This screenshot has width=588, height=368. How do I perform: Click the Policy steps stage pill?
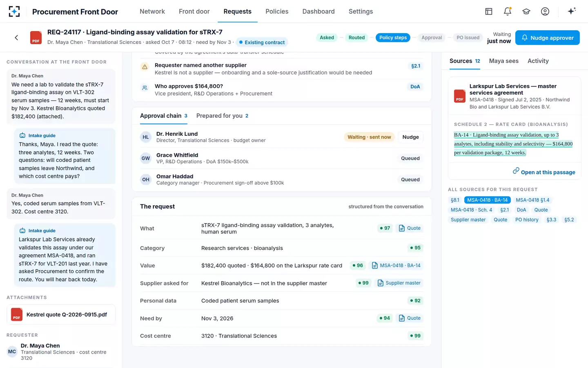pos(393,38)
